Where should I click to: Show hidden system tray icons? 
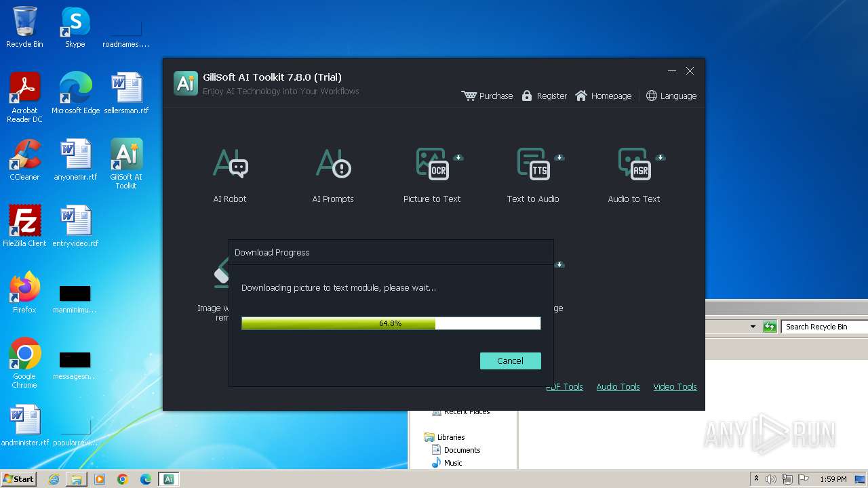click(756, 479)
